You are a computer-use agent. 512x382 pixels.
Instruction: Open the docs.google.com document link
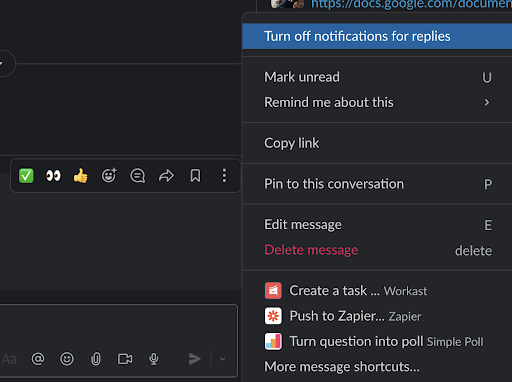(411, 4)
